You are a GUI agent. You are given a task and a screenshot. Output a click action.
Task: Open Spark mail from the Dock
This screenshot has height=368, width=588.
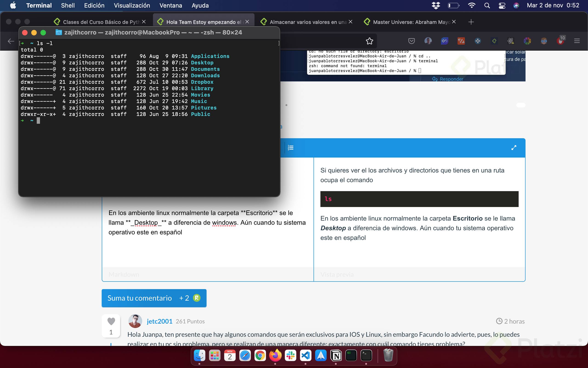[321, 356]
